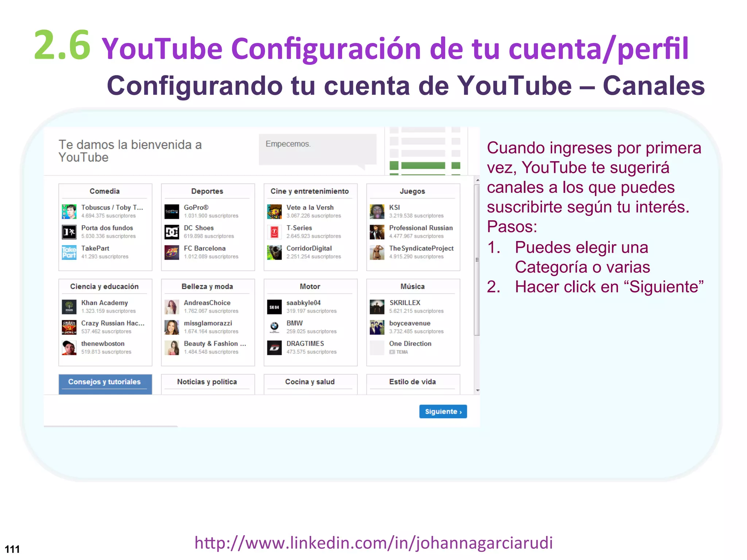Click the Siguiente button
This screenshot has width=747, height=560.
pos(443,412)
